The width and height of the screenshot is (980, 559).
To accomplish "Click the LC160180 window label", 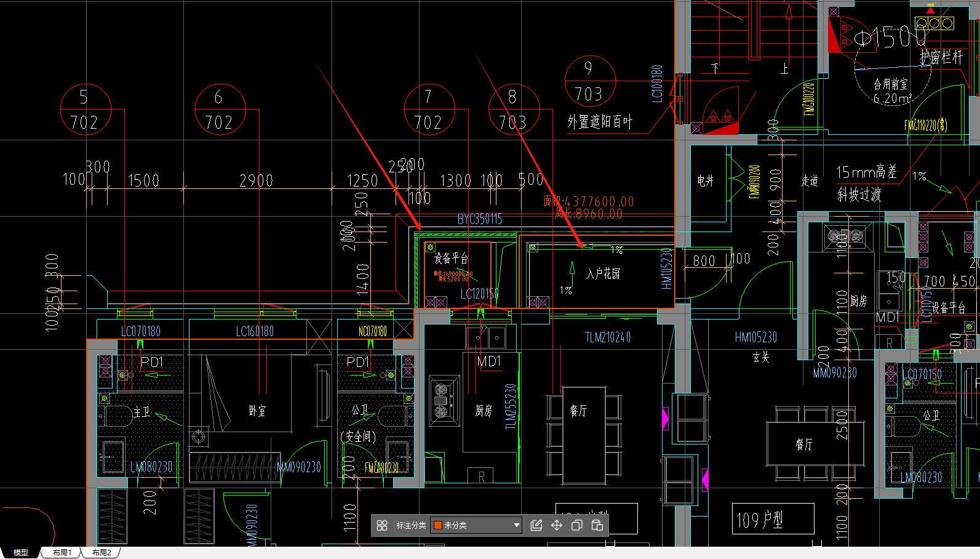I will (x=255, y=331).
